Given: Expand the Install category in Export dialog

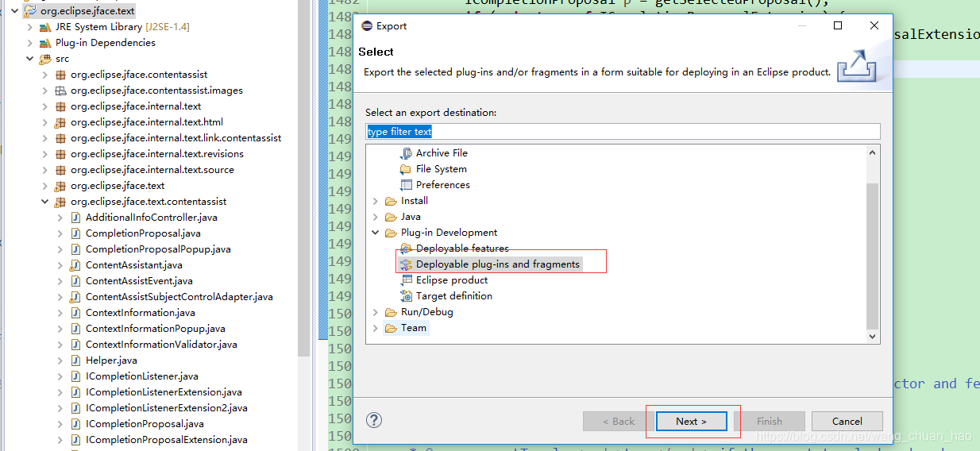Looking at the screenshot, I should [376, 201].
